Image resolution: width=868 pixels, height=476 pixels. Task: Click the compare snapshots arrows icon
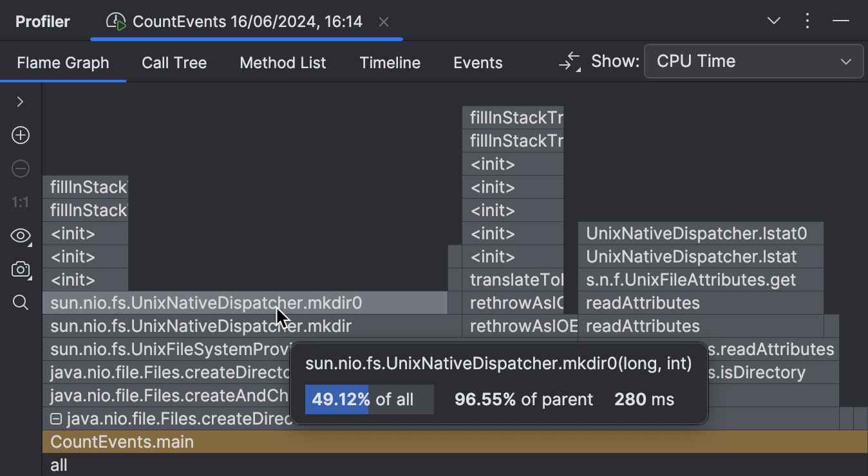(x=570, y=62)
